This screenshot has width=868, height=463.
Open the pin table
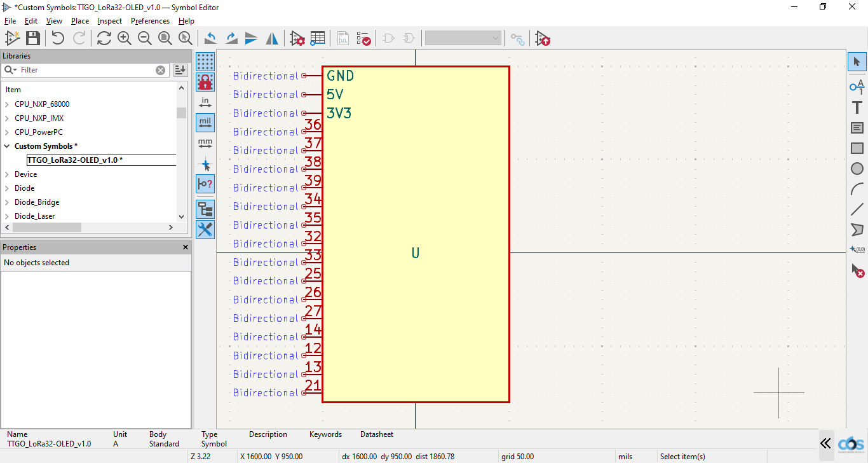[x=317, y=38]
